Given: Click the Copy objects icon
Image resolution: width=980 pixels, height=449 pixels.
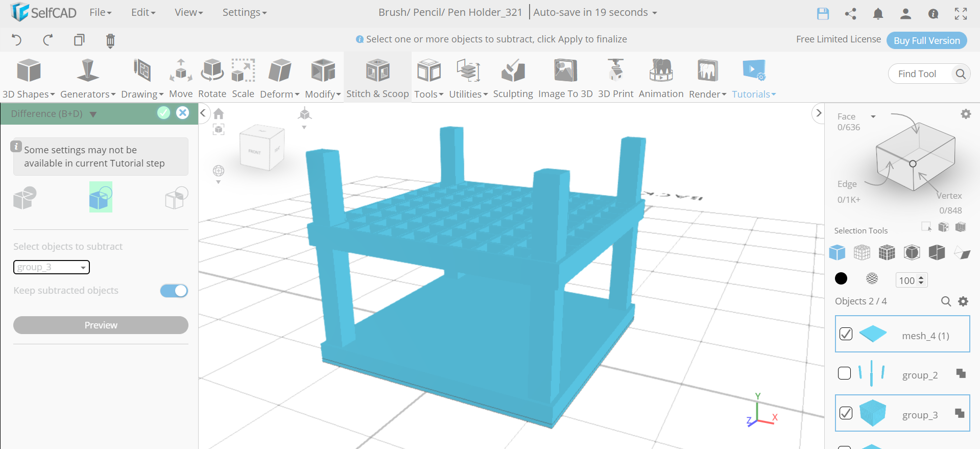Looking at the screenshot, I should click(x=79, y=40).
